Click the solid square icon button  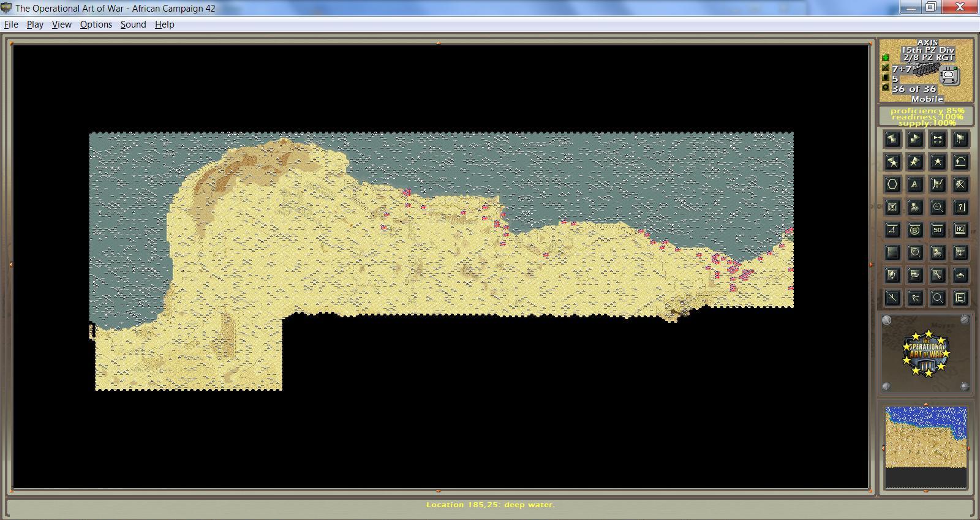pos(892,252)
